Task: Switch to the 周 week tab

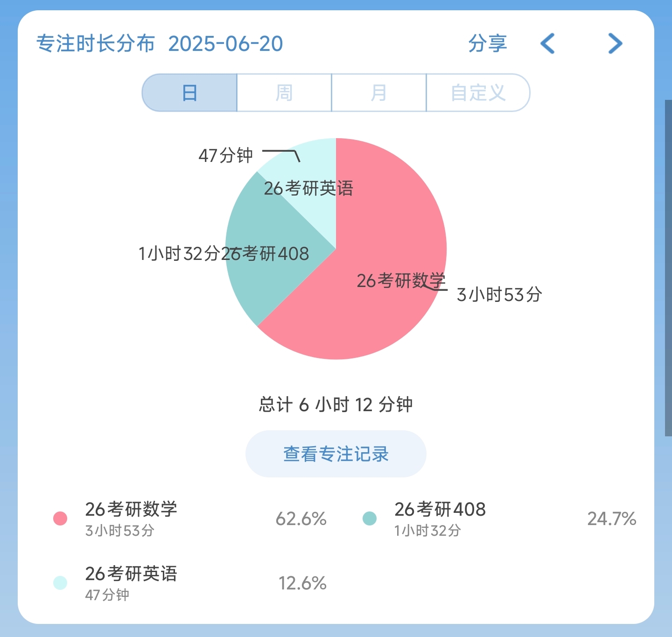Action: [284, 93]
